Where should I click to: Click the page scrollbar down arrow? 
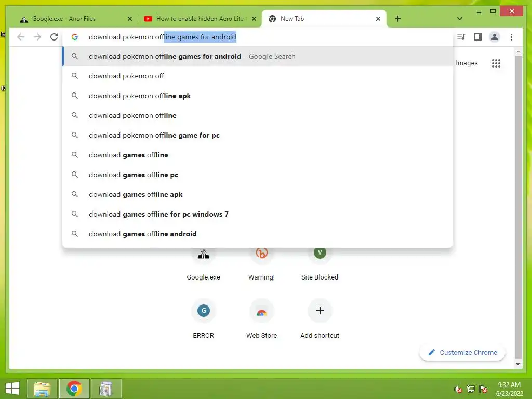coord(518,364)
